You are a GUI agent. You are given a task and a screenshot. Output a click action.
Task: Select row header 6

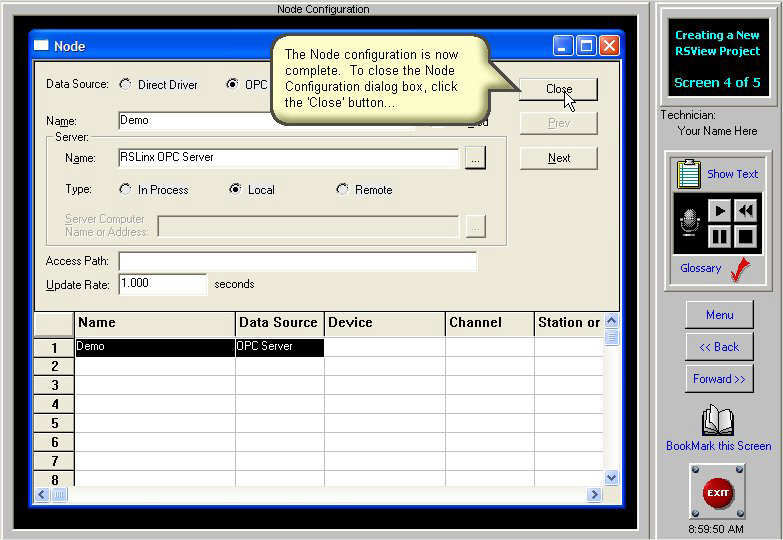[54, 443]
